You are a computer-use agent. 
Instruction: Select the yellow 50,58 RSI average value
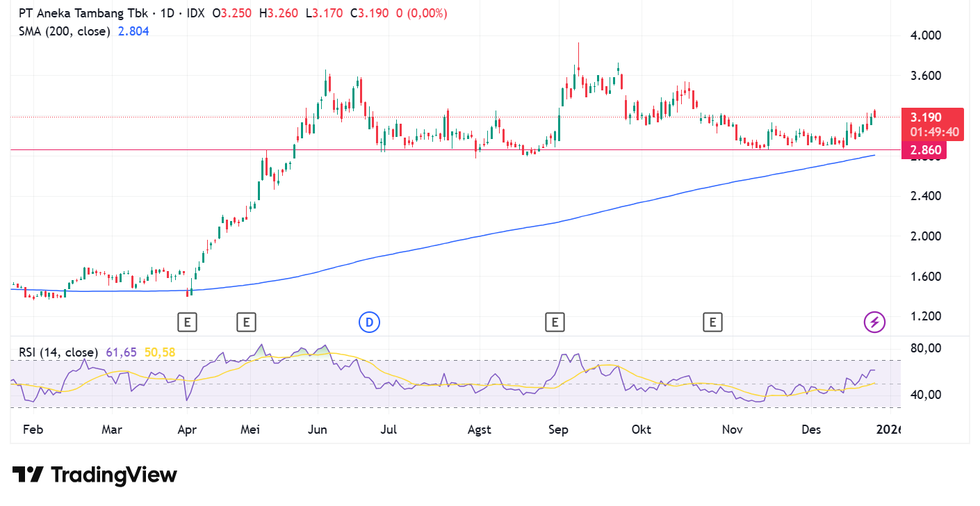(x=160, y=353)
